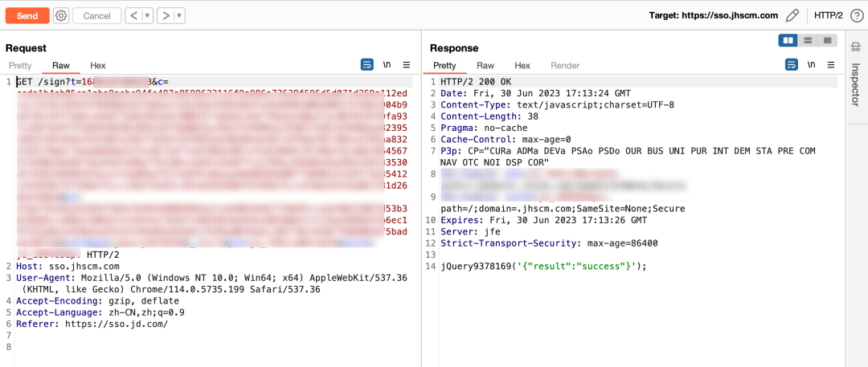Open Request panel hamburger menu
This screenshot has width=868, height=367.
[407, 65]
